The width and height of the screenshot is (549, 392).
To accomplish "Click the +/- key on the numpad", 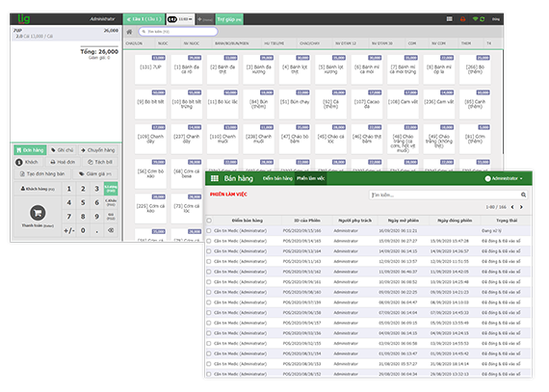I will 69,230.
